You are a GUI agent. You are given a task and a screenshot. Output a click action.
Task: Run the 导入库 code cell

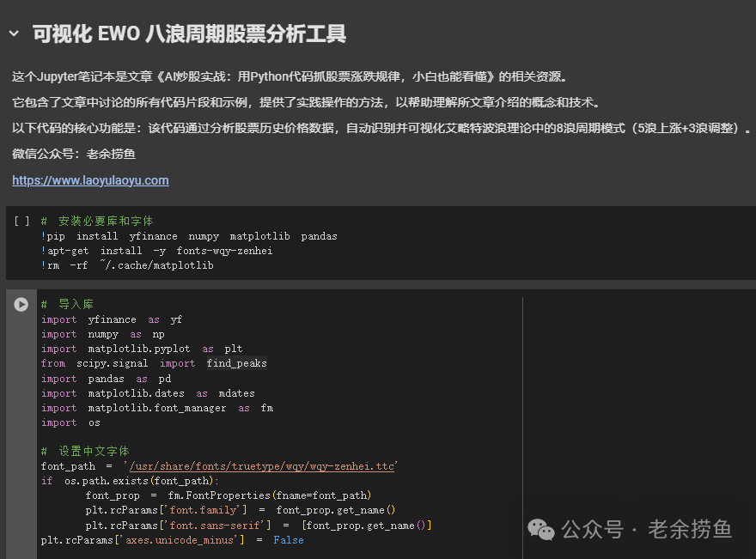pyautogui.click(x=21, y=305)
